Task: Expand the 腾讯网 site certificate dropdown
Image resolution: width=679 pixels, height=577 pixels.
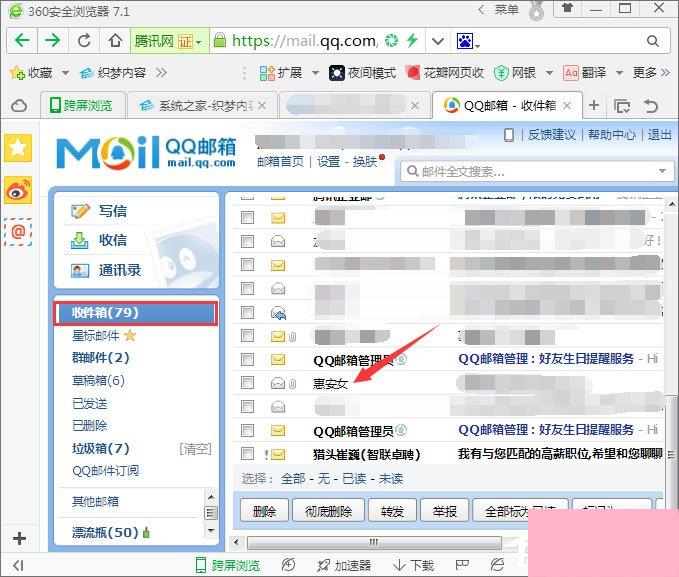Action: click(x=199, y=42)
